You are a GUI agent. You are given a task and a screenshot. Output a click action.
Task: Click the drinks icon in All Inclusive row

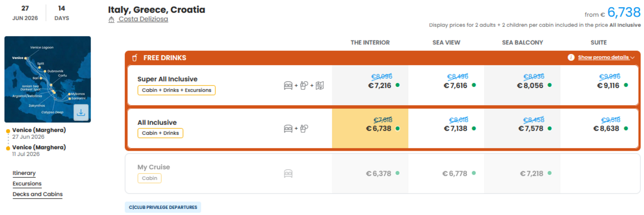[304, 129]
